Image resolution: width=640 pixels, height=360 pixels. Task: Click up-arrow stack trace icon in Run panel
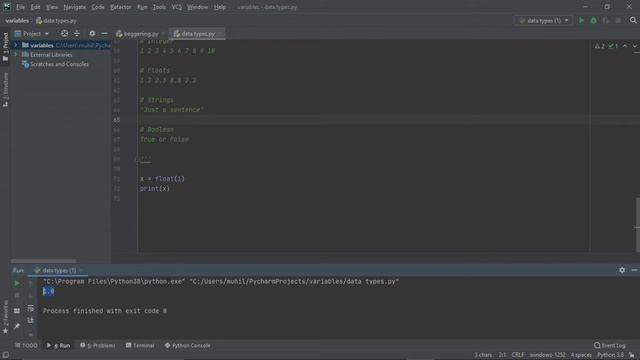coord(31,283)
